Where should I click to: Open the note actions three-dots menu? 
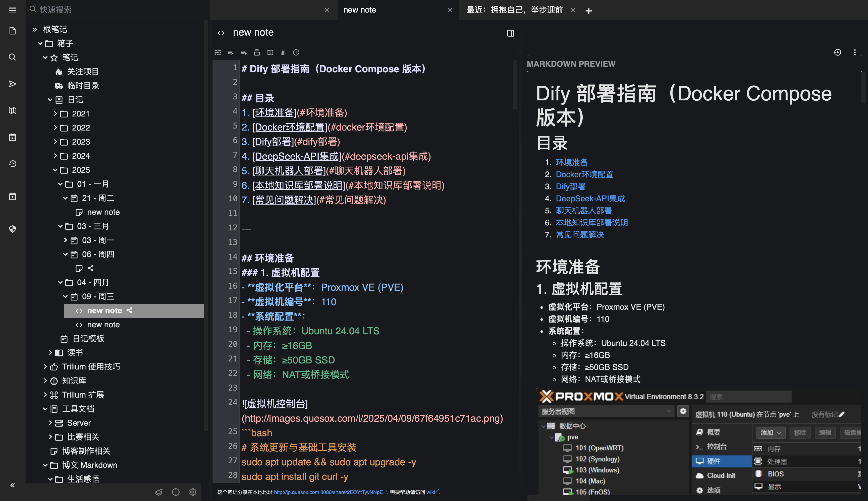coord(855,52)
